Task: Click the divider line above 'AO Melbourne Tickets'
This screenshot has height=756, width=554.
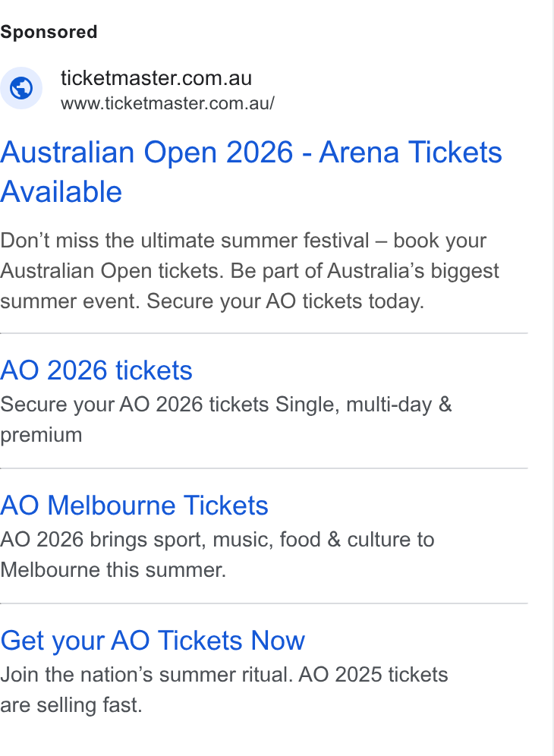Action: [264, 468]
